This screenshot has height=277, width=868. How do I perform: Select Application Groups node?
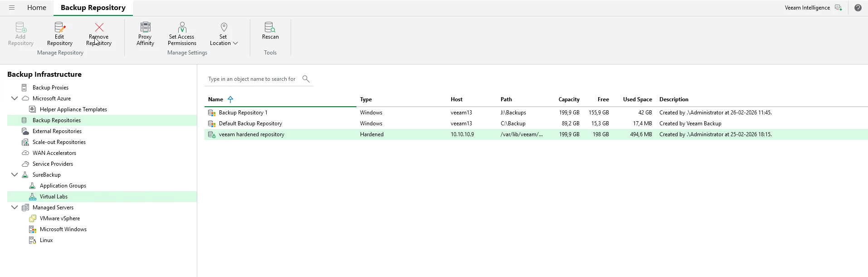[63, 186]
